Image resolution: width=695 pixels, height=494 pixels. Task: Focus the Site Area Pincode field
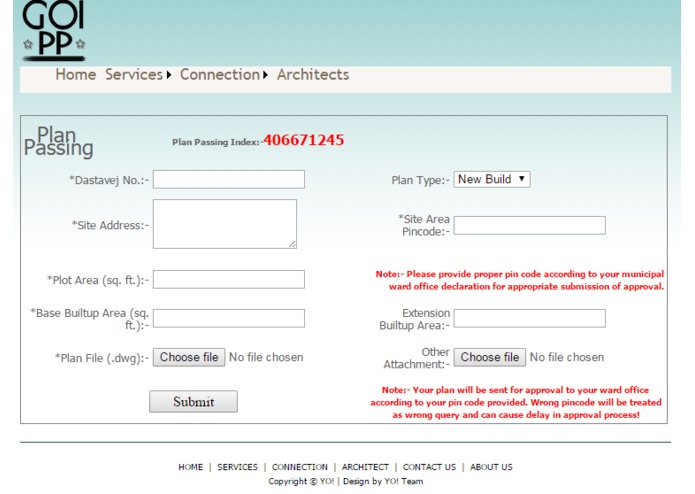pyautogui.click(x=530, y=226)
